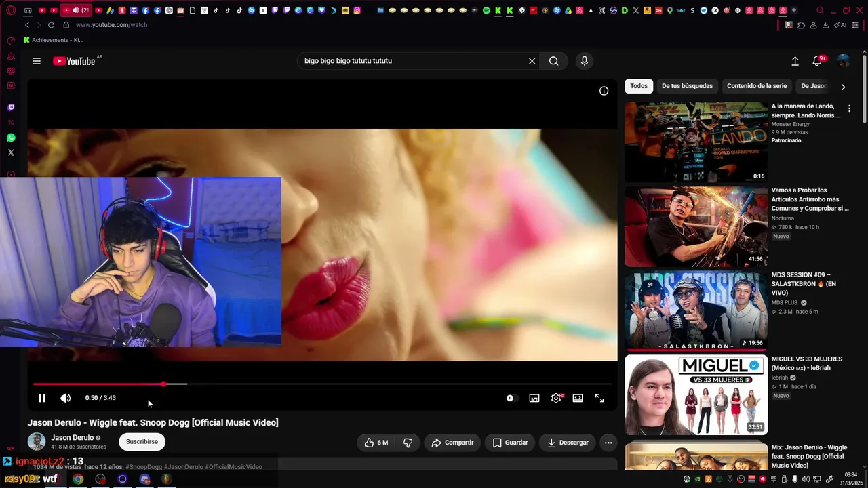Open the Artículos Antirrobo video thumbnail

pos(696,227)
